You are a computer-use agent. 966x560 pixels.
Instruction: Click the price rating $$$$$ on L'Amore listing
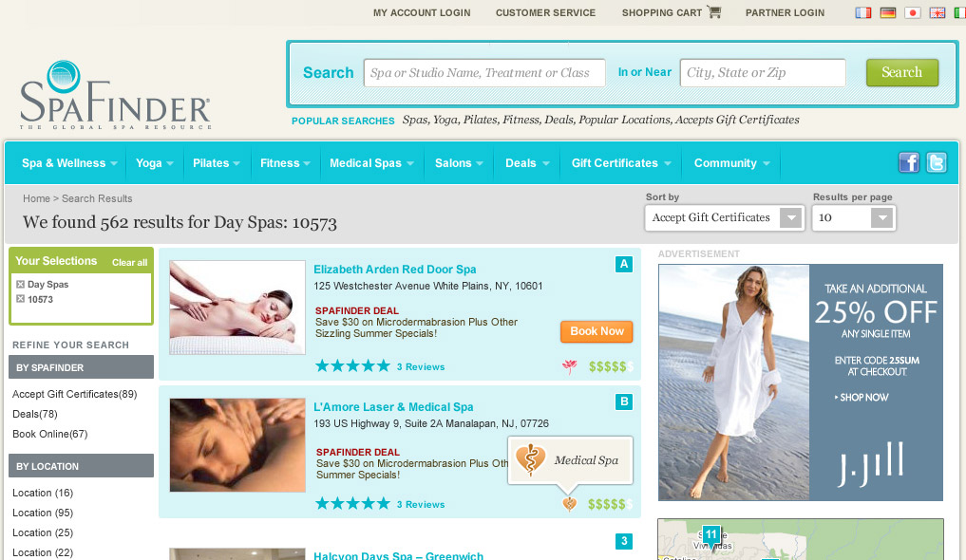point(610,505)
